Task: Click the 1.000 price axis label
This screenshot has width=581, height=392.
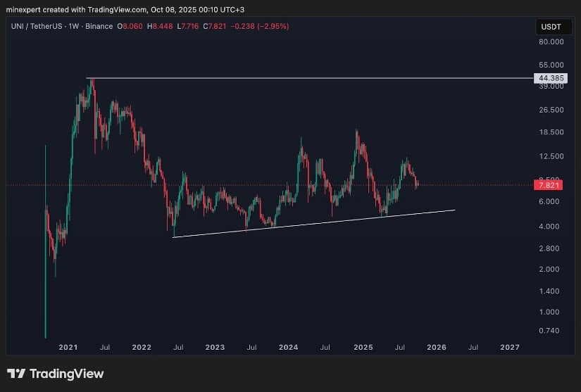Action: (x=549, y=312)
